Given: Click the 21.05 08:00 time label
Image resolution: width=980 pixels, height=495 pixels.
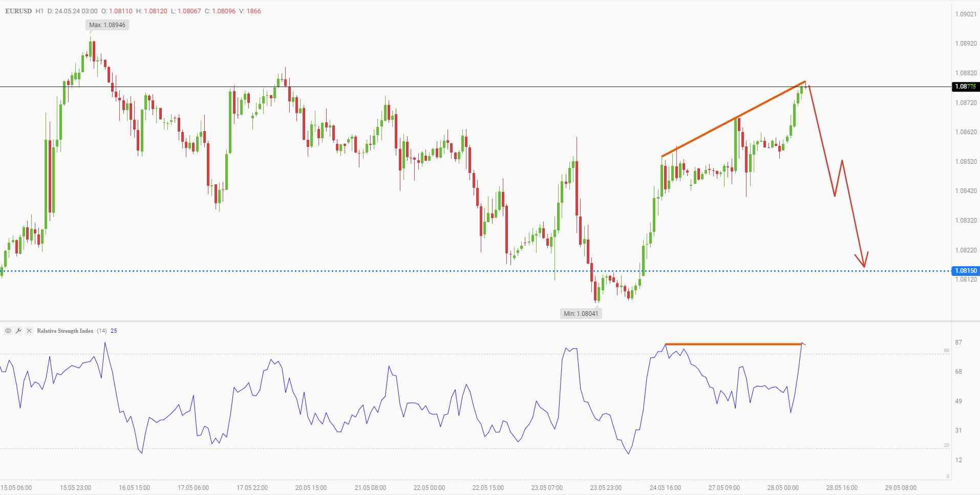Looking at the screenshot, I should pyautogui.click(x=370, y=488).
